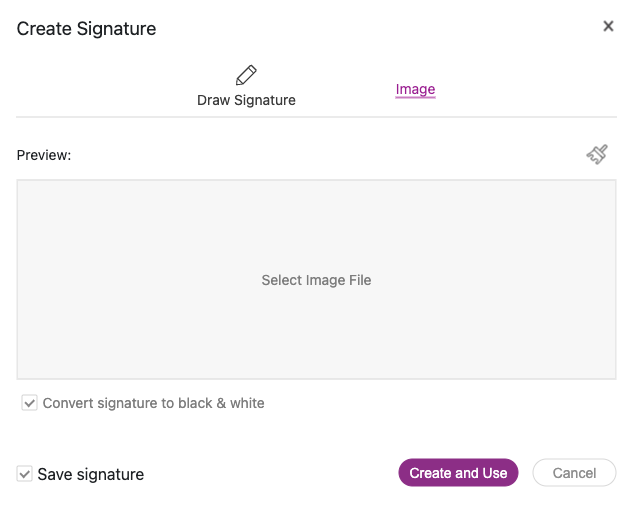Erase the signature using the clean brush tool
The width and height of the screenshot is (636, 511).
click(x=597, y=155)
